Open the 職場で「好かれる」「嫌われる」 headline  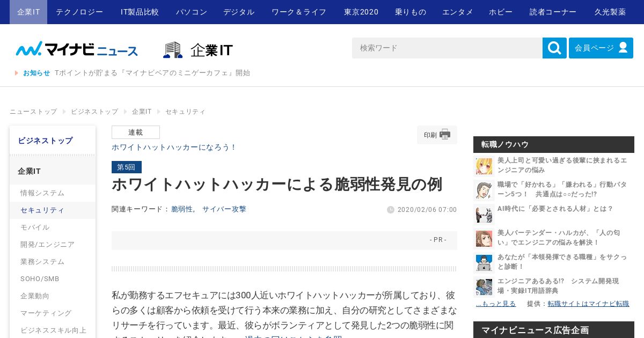(562, 189)
